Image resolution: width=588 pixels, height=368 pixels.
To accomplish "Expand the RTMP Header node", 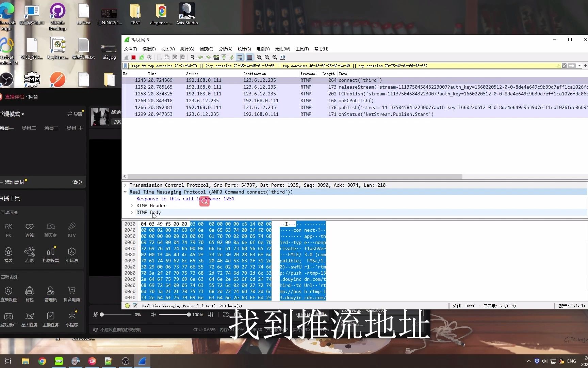I will coord(132,205).
